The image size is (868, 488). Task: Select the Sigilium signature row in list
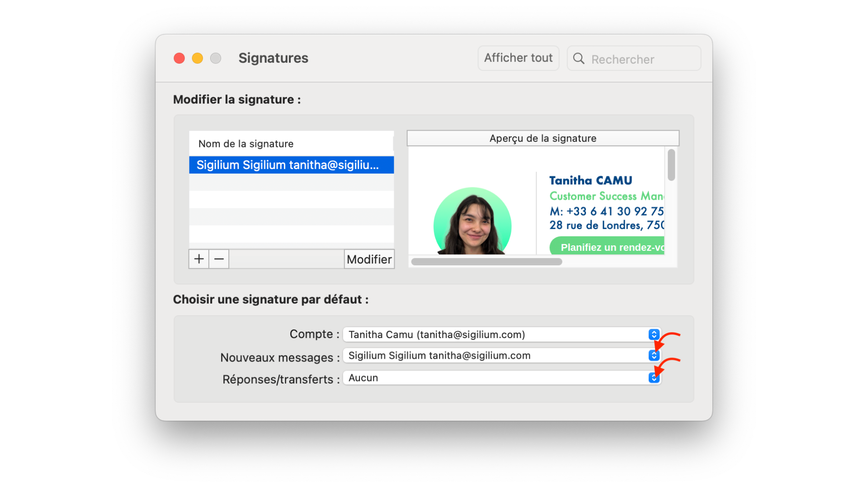(x=291, y=165)
